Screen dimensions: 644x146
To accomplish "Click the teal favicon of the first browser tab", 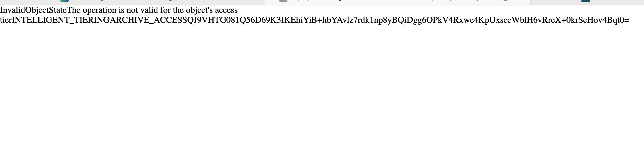I will click(64, 1).
